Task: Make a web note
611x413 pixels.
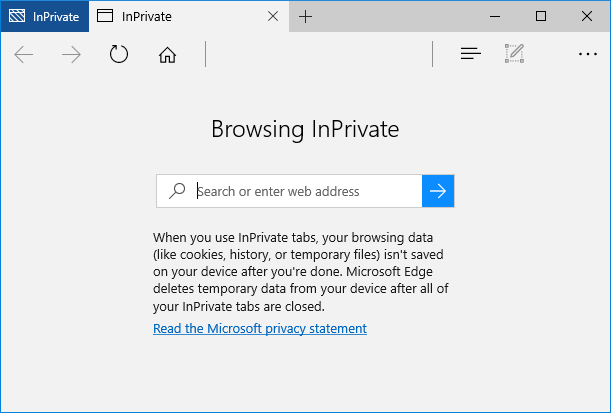Action: pyautogui.click(x=515, y=54)
